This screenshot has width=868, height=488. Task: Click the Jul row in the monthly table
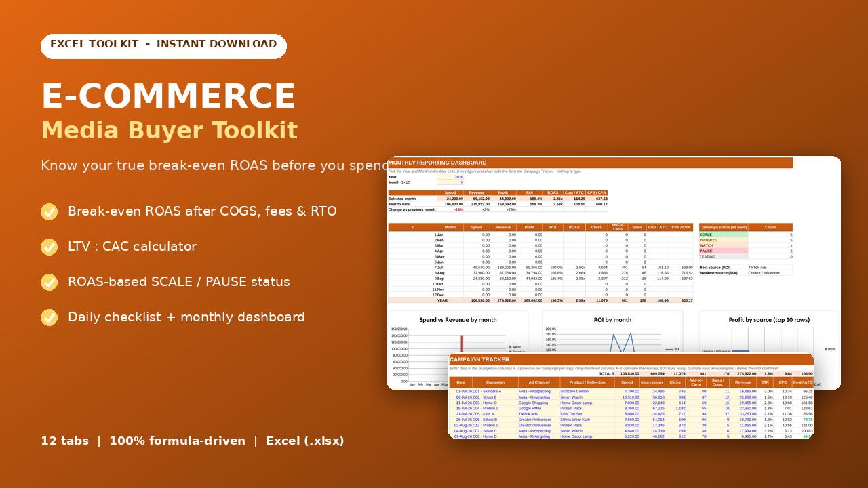pos(540,268)
